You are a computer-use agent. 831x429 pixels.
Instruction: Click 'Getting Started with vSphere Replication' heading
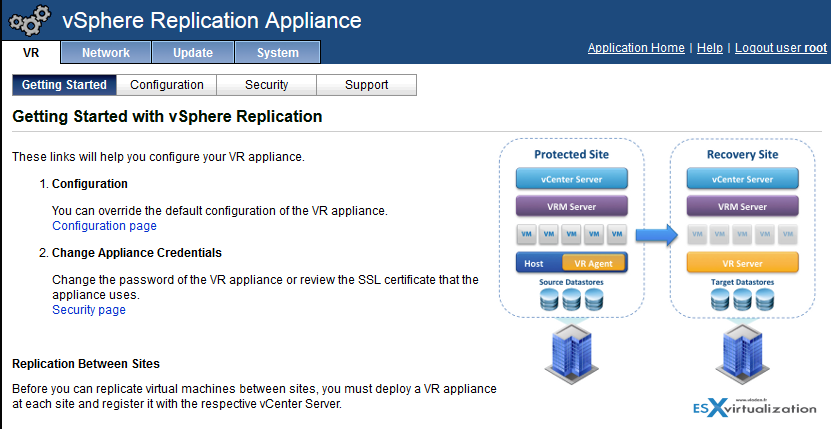click(x=167, y=116)
